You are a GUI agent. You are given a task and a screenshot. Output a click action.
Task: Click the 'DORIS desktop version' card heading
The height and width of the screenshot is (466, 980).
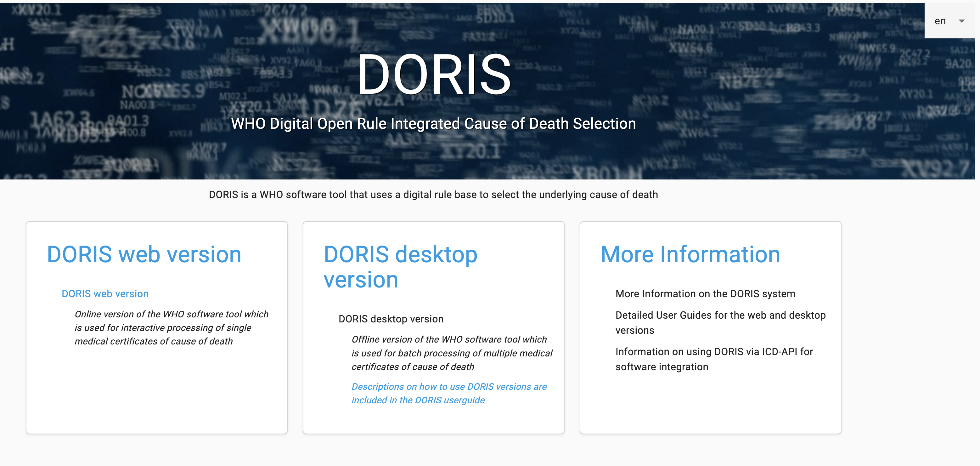click(401, 267)
